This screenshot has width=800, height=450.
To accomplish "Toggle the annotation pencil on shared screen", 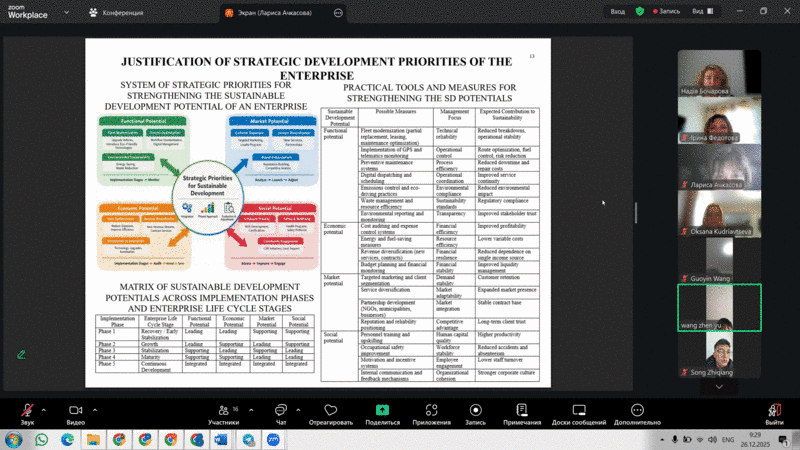I will [x=21, y=354].
